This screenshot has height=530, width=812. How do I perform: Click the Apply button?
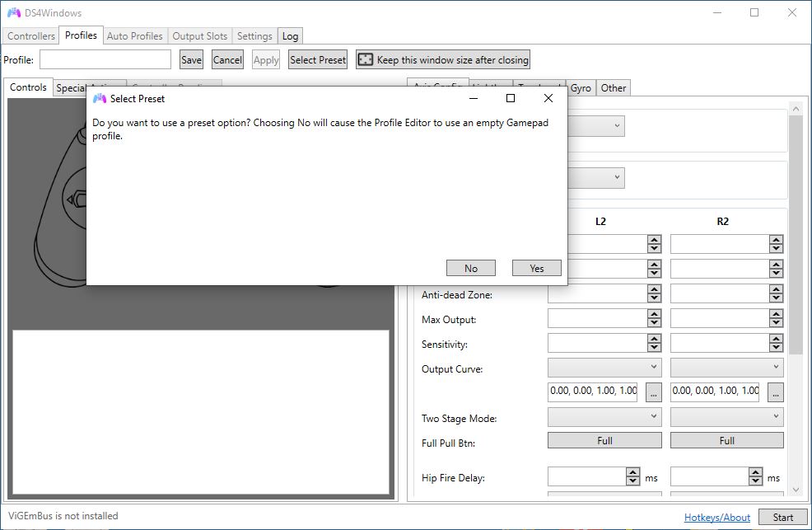[266, 59]
